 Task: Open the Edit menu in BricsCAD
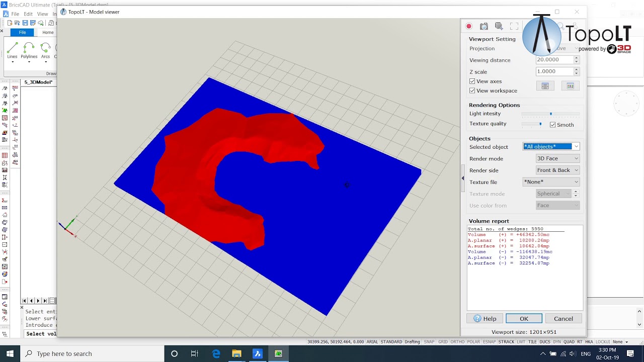coord(28,14)
